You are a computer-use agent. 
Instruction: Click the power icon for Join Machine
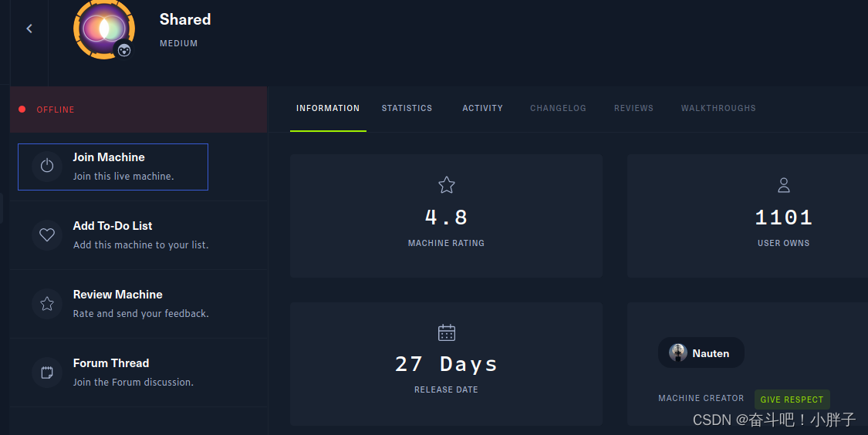point(47,166)
